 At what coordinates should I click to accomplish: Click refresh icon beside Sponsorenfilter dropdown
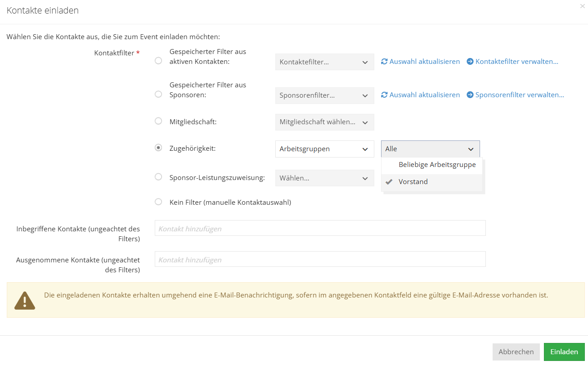(x=384, y=95)
